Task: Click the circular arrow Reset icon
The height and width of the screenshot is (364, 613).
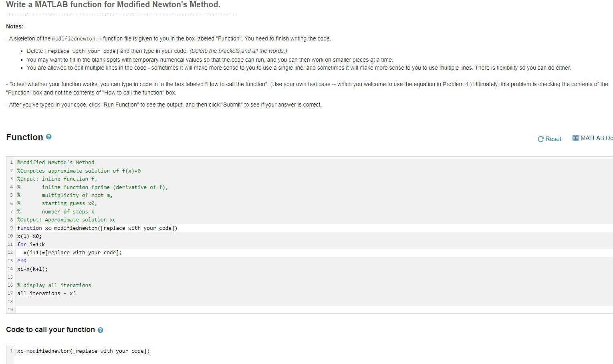Action: [541, 139]
